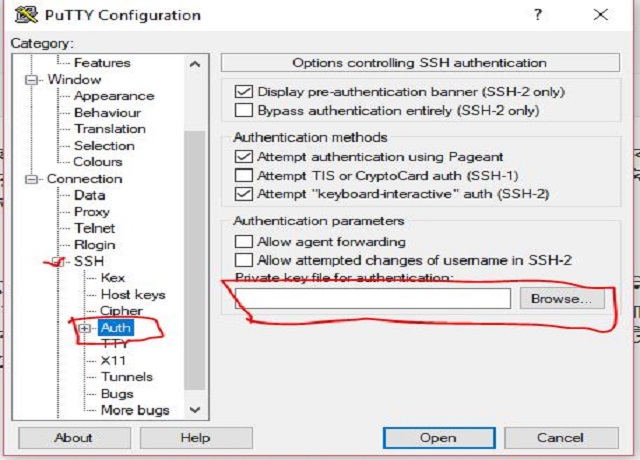
Task: Open Tunnels settings
Action: click(x=127, y=377)
